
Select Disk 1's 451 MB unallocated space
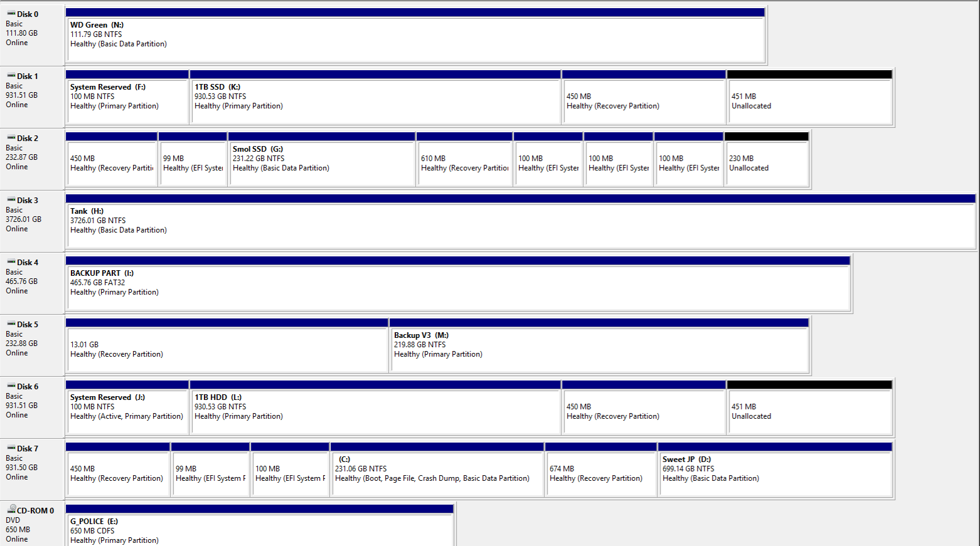pos(809,97)
